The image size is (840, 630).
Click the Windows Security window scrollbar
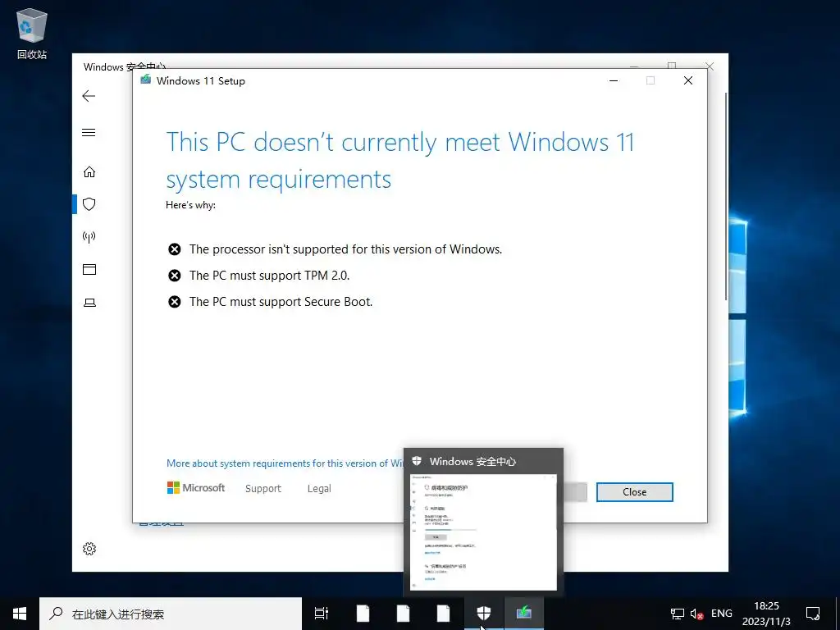click(x=726, y=196)
